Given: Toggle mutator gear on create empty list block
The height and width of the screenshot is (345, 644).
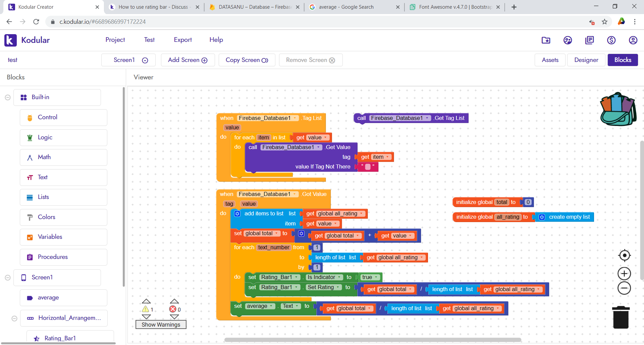Looking at the screenshot, I should [542, 217].
